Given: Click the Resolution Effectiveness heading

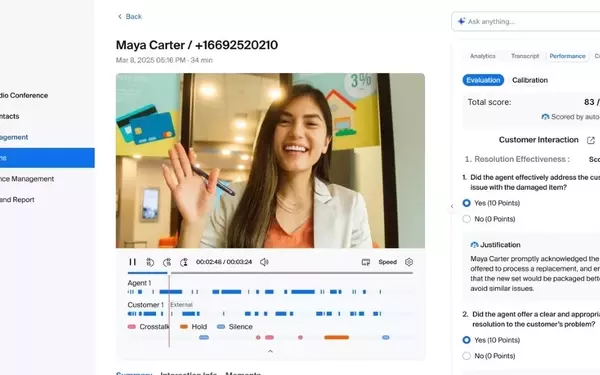Looking at the screenshot, I should [517, 159].
